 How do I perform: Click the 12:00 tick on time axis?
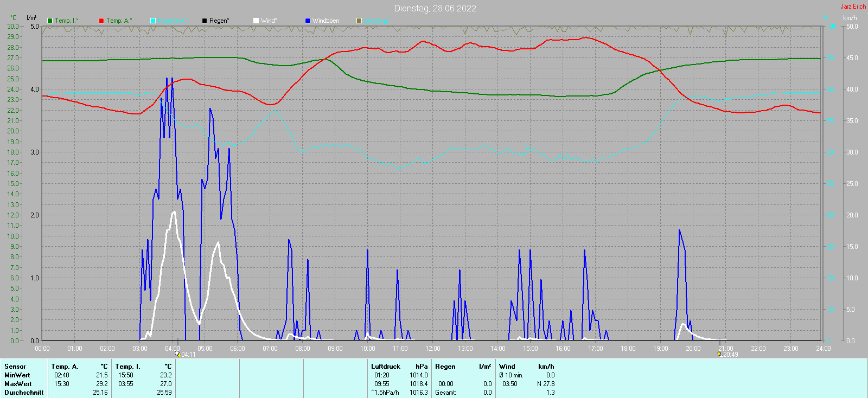pos(433,349)
